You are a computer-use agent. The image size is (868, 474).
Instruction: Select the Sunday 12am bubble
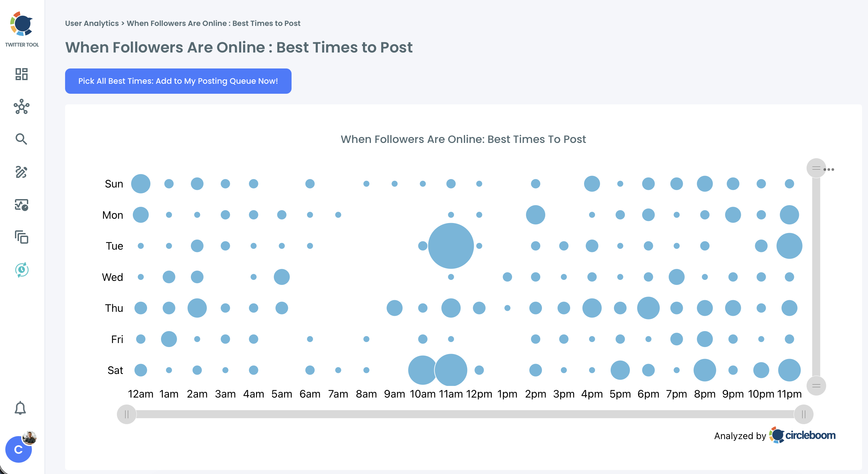click(x=141, y=184)
